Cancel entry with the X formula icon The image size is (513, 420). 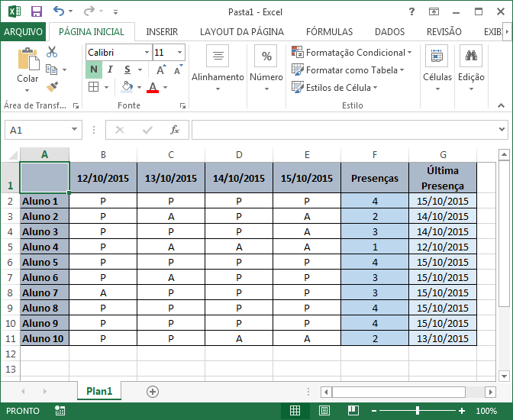click(120, 130)
